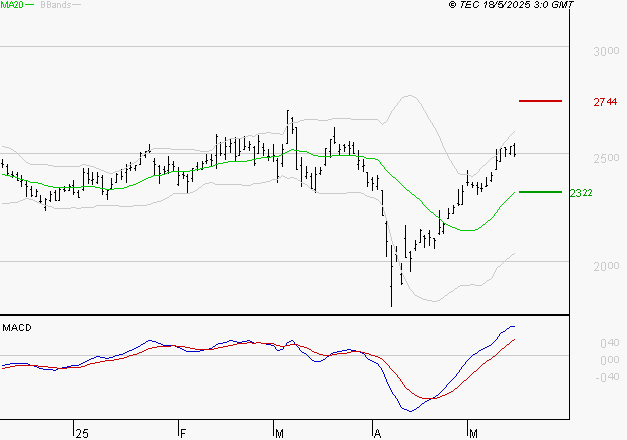
Task: Click the green support line at 2322
Action: tap(540, 192)
